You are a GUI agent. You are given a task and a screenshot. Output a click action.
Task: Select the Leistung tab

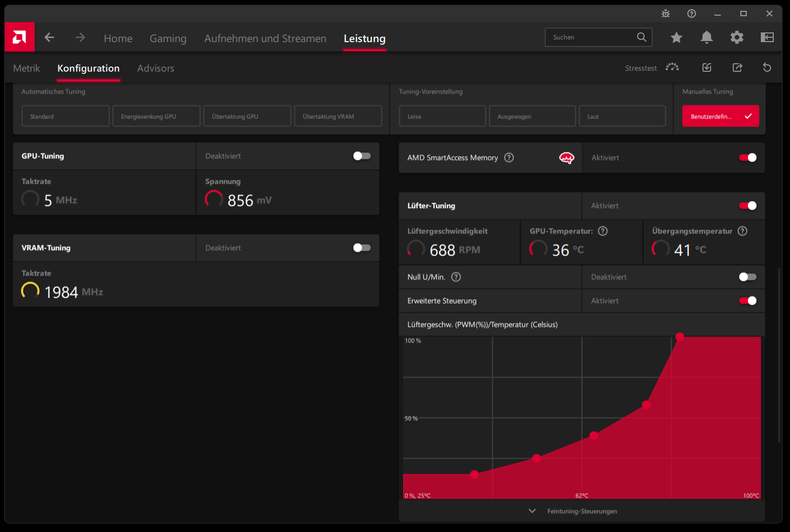click(x=365, y=38)
